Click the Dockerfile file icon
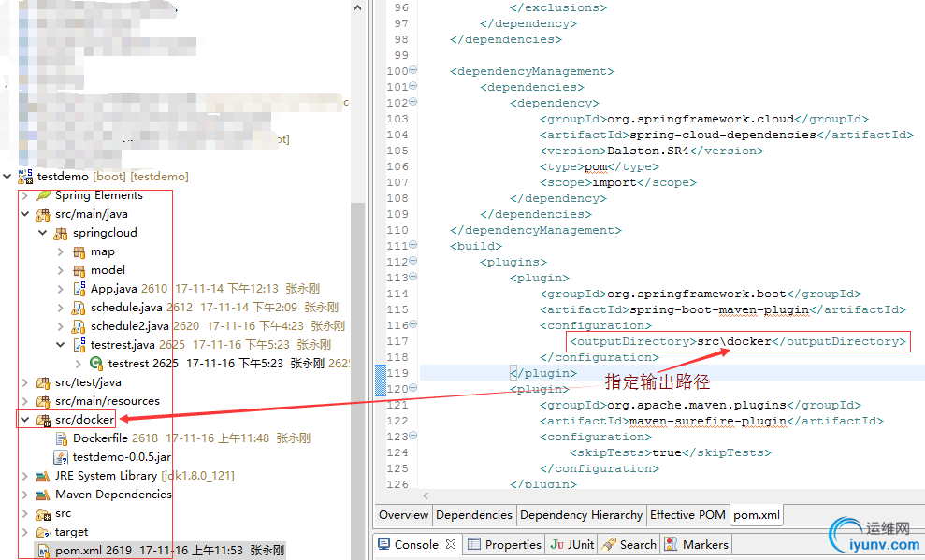The width and height of the screenshot is (925, 560). (62, 438)
